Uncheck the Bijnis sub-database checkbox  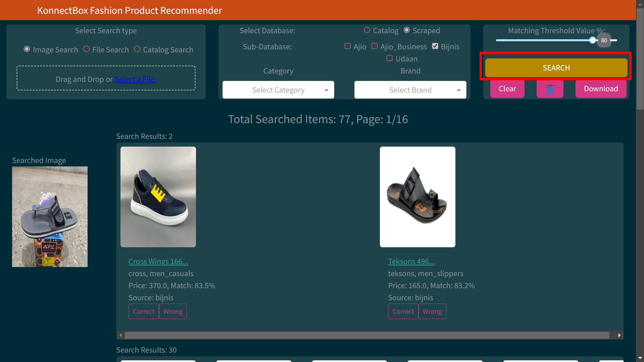(435, 46)
